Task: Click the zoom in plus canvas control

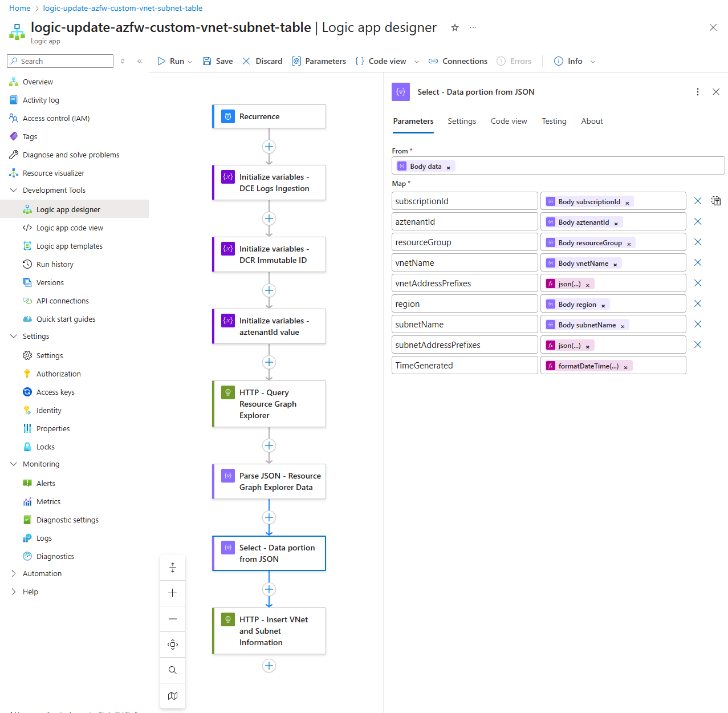Action: tap(173, 593)
